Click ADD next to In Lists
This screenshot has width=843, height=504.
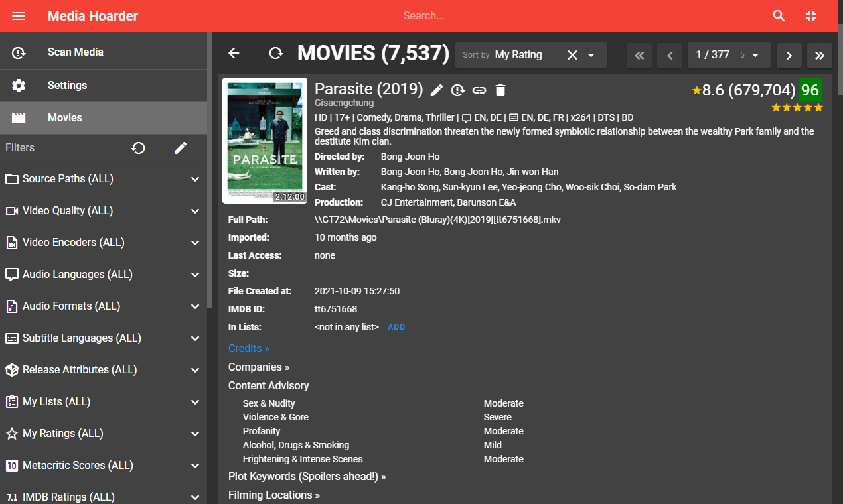pyautogui.click(x=396, y=327)
